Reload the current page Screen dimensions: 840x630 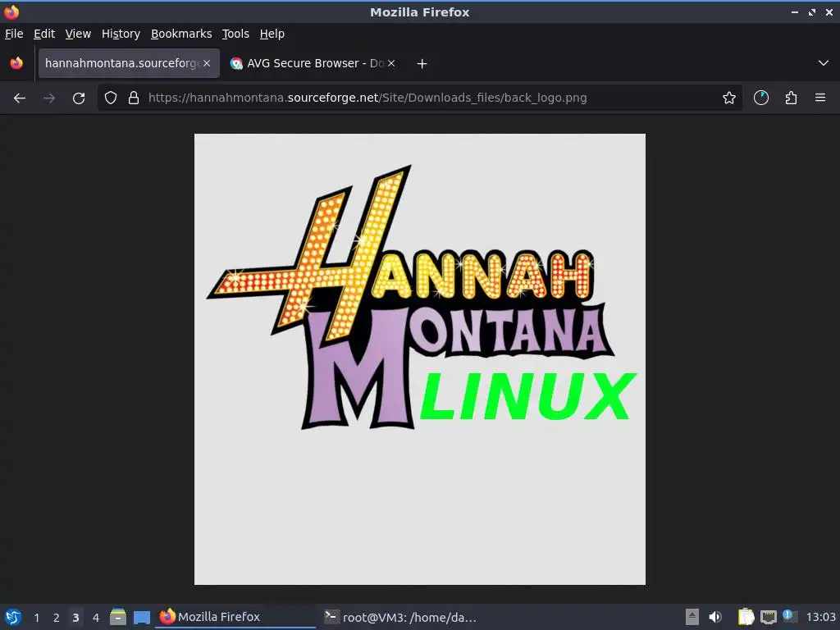click(79, 98)
